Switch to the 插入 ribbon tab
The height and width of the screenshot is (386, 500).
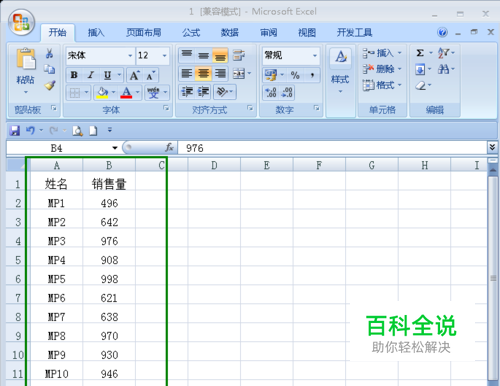click(96, 33)
